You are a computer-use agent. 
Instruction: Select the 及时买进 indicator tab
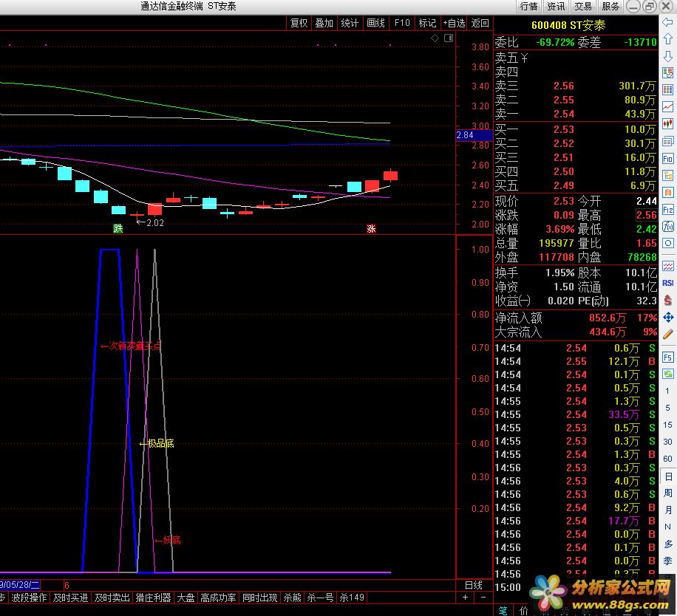click(71, 598)
